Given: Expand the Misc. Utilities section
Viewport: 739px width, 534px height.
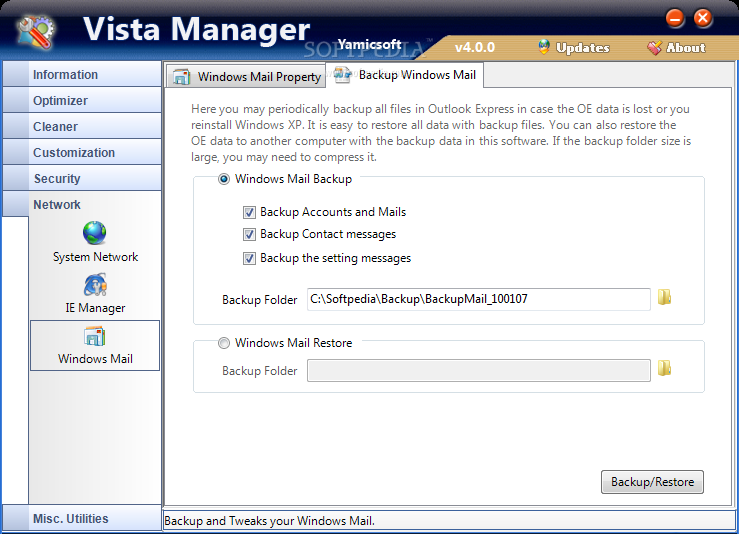Looking at the screenshot, I should click(x=82, y=518).
